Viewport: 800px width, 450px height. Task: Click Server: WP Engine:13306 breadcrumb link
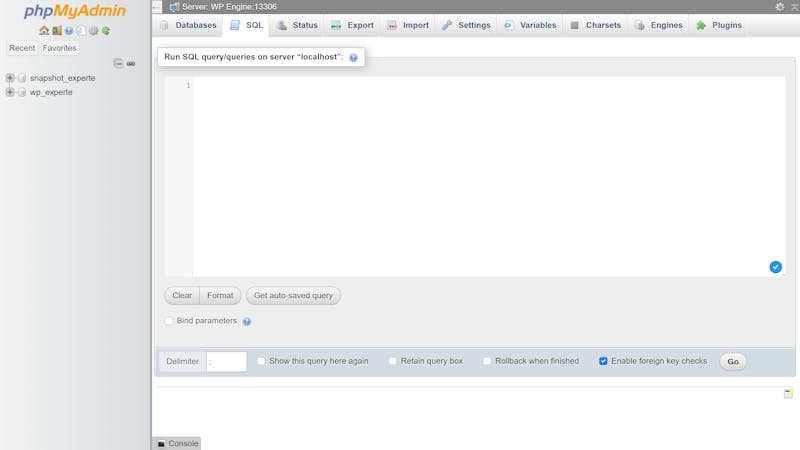pyautogui.click(x=229, y=7)
